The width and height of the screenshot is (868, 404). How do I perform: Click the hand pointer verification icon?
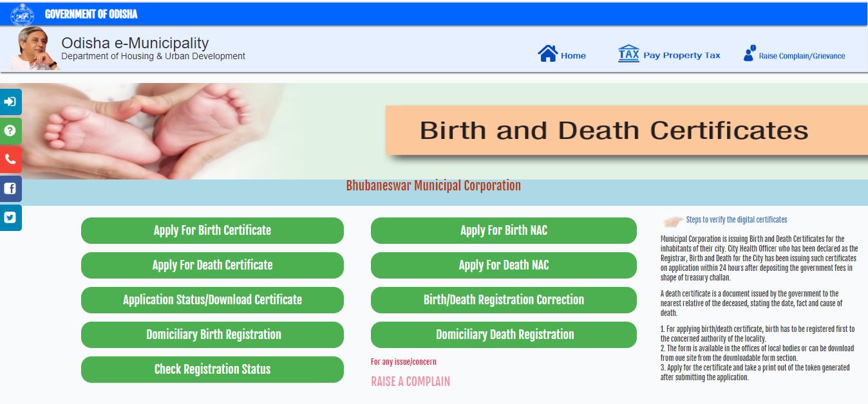[x=673, y=221]
